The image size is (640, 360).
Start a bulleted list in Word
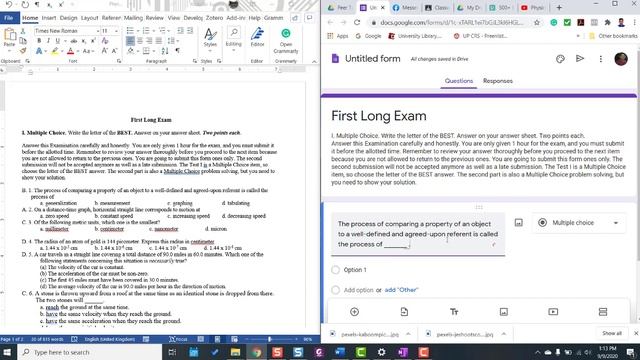pos(130,31)
